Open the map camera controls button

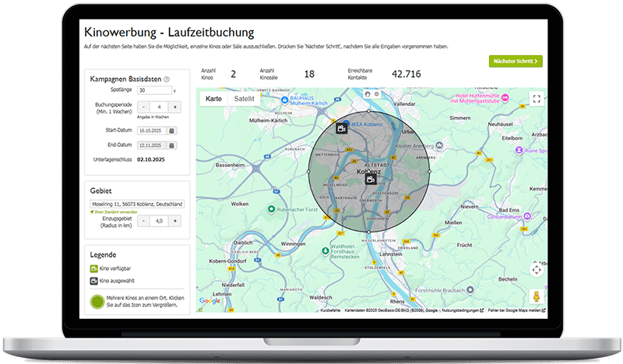(537, 270)
